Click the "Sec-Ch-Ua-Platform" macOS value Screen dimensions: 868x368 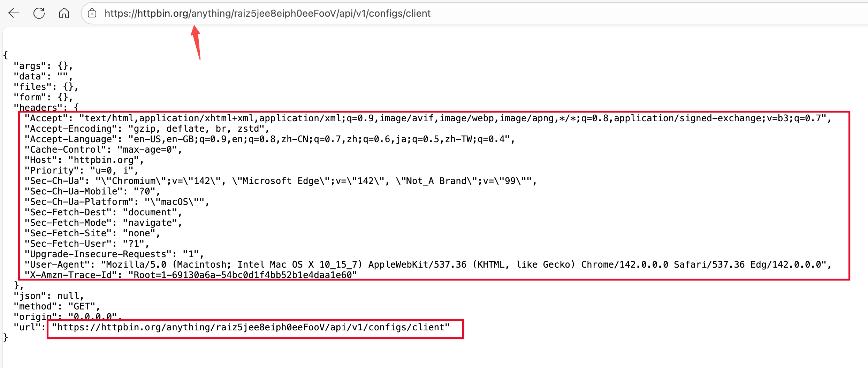point(174,202)
